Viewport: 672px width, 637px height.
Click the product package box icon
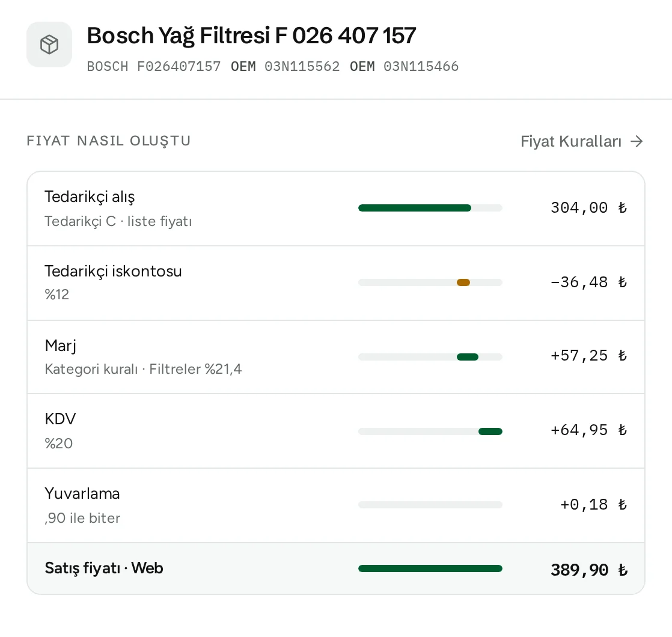(49, 44)
